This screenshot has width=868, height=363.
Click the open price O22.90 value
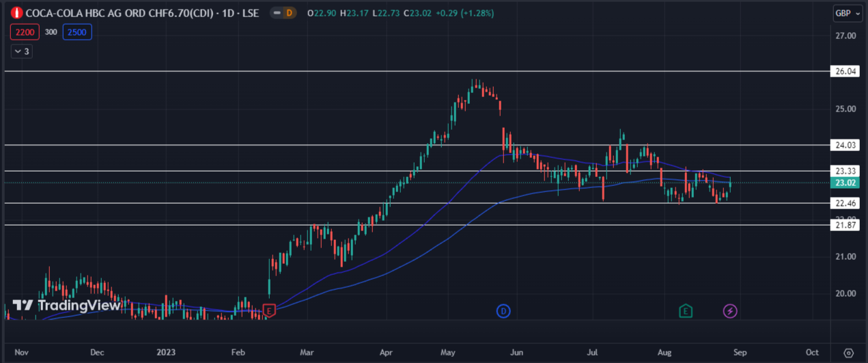pyautogui.click(x=320, y=13)
